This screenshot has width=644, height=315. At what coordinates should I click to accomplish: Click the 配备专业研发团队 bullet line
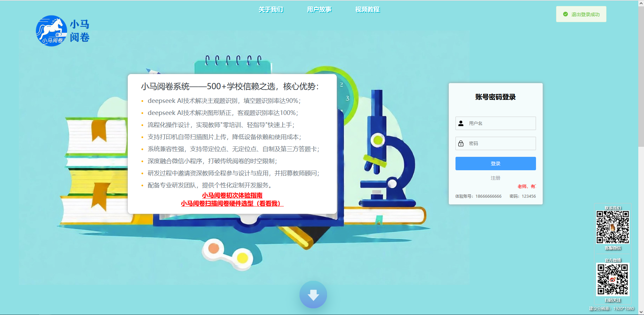[211, 185]
